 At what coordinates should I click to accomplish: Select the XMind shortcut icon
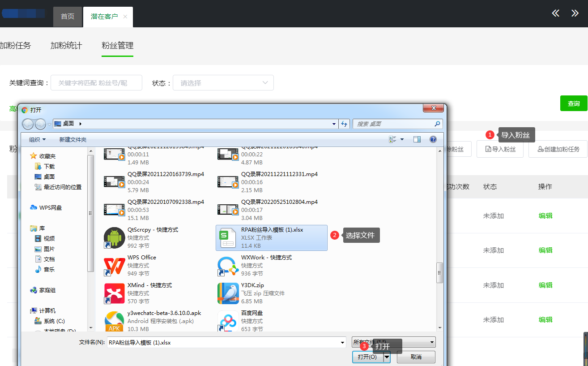(x=115, y=293)
